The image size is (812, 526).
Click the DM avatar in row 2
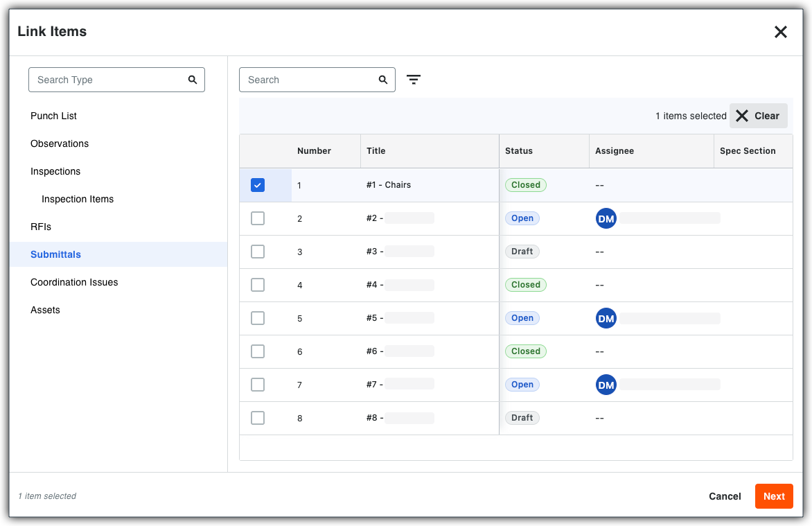pyautogui.click(x=606, y=219)
